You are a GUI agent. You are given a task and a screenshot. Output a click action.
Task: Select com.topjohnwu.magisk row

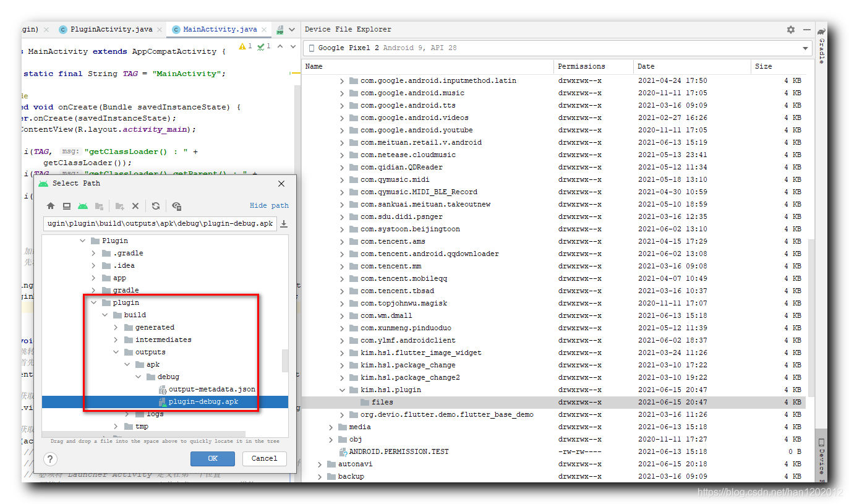click(x=554, y=303)
